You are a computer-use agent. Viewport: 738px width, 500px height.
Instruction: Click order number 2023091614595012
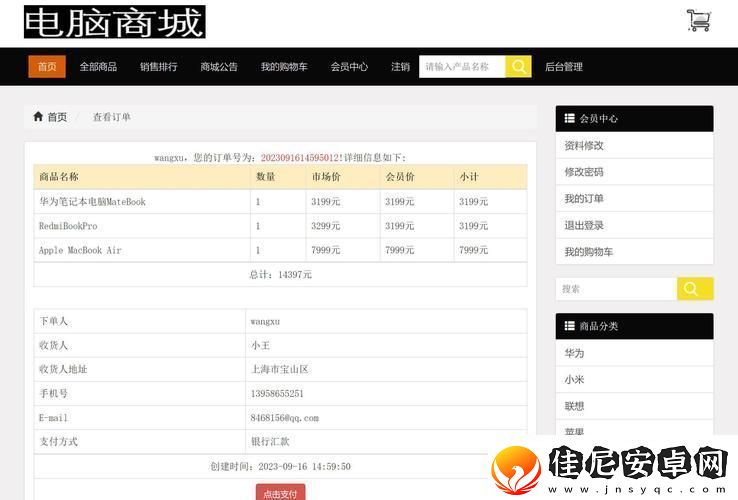300,157
